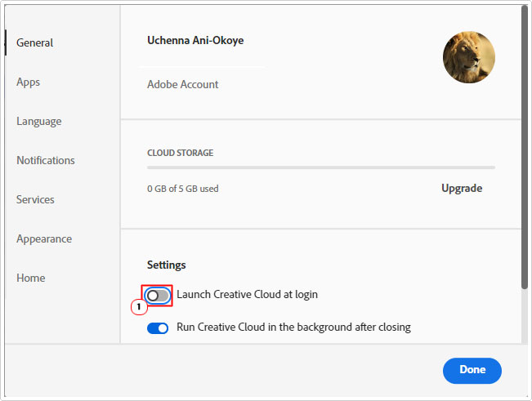Click 'Launch Creative Cloud at login' label
This screenshot has height=401, width=532.
(247, 294)
